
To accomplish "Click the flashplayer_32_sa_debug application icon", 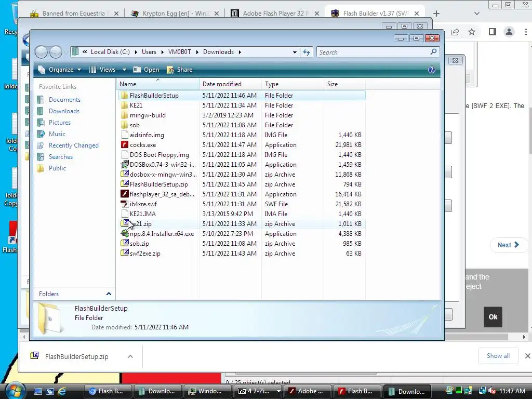I will point(125,194).
